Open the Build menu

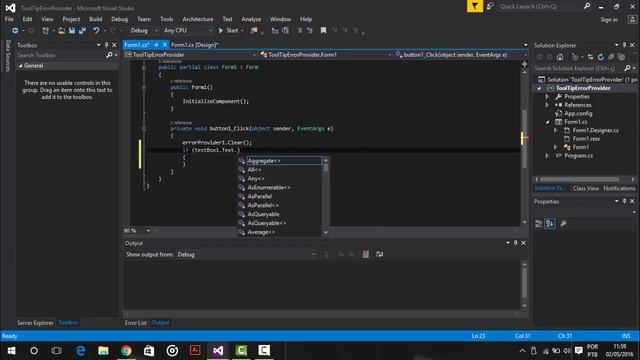(x=96, y=19)
